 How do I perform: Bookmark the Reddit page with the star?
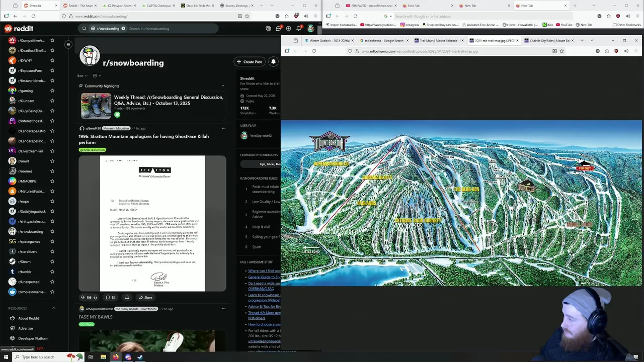(247, 16)
